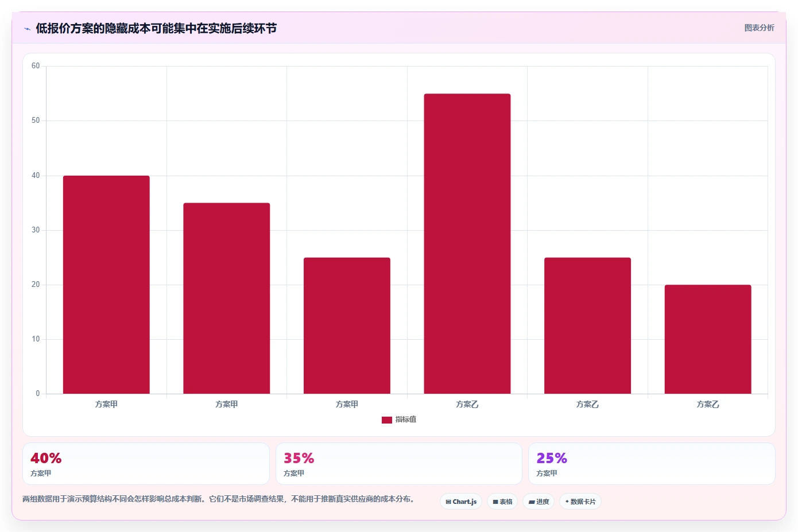The width and height of the screenshot is (798, 532).
Task: Click the 方案乙 bar with value 20
Action: click(x=708, y=339)
